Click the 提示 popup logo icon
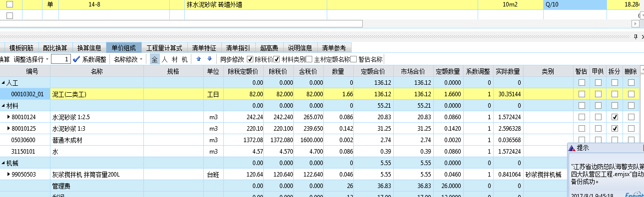This screenshot has height=197, width=644. 572,148
